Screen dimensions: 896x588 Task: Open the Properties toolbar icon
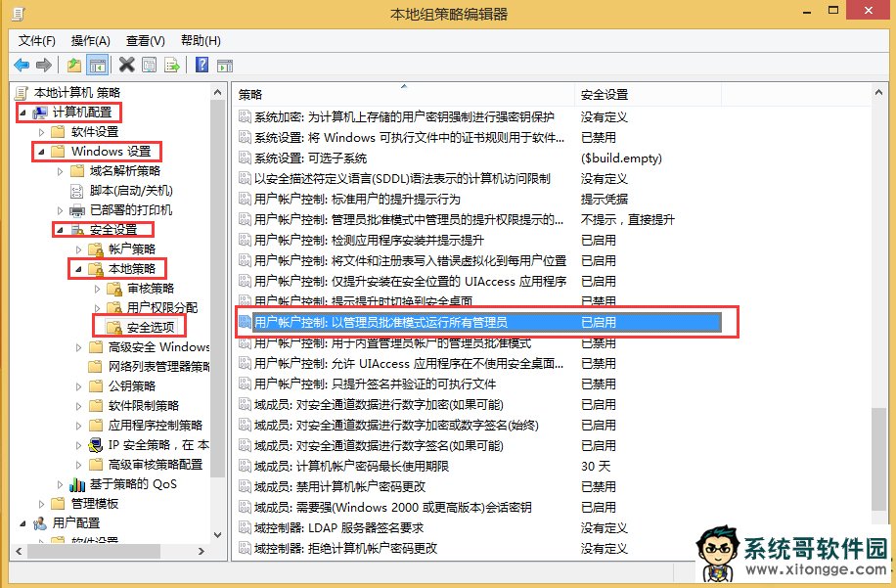[149, 66]
